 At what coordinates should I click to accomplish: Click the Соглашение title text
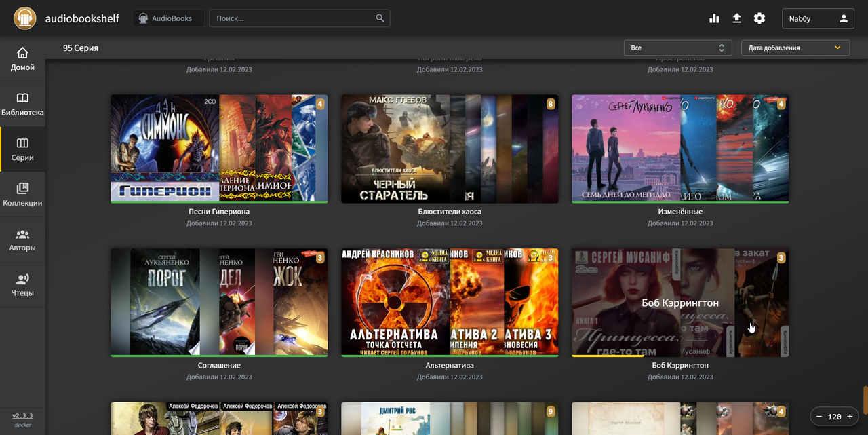[219, 366]
